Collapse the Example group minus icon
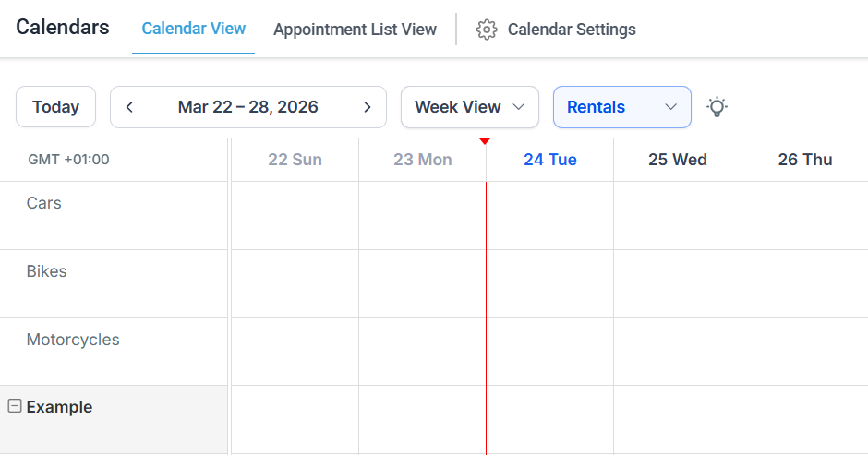868x455 pixels. (15, 406)
